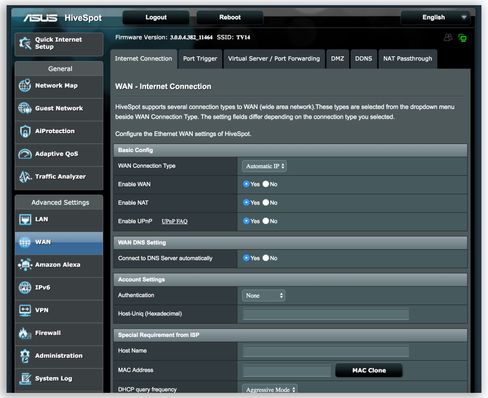
Task: Select Yes for automatic DNS server
Action: pyautogui.click(x=246, y=258)
